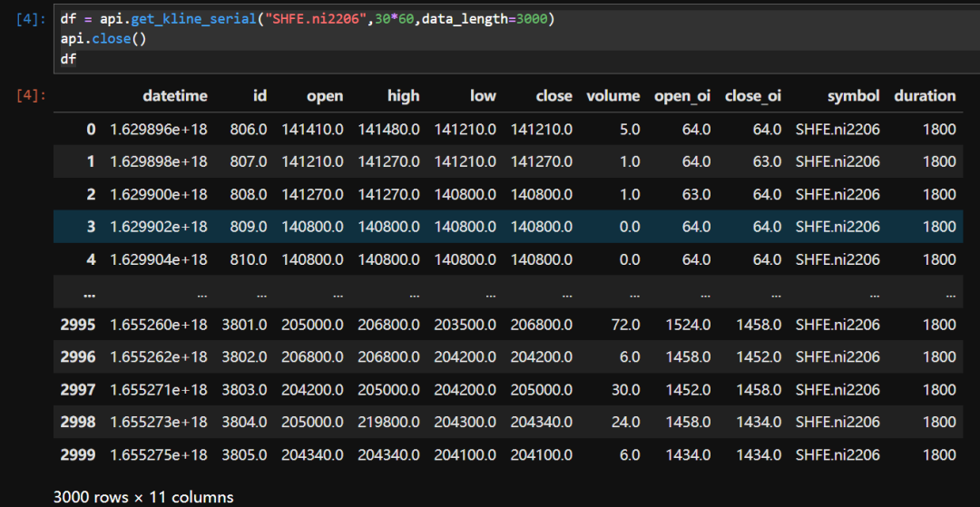Select row index 2997

click(x=78, y=390)
